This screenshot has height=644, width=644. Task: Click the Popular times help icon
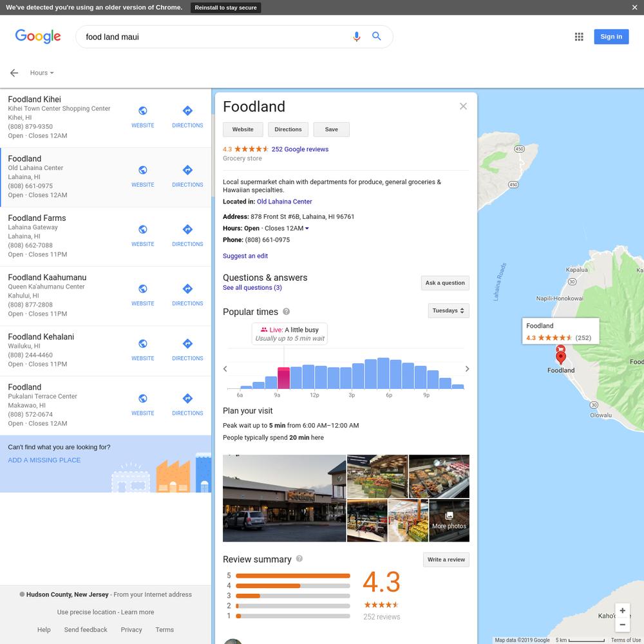tap(287, 312)
